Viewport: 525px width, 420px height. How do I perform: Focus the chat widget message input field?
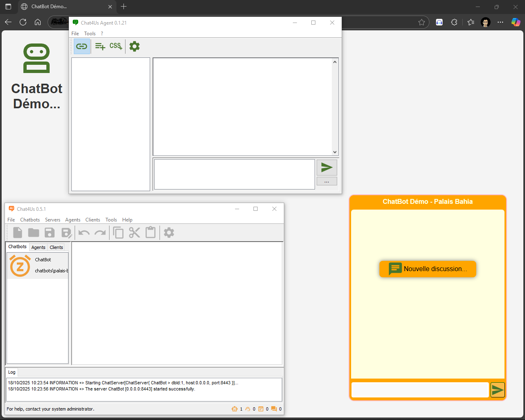[x=420, y=390]
